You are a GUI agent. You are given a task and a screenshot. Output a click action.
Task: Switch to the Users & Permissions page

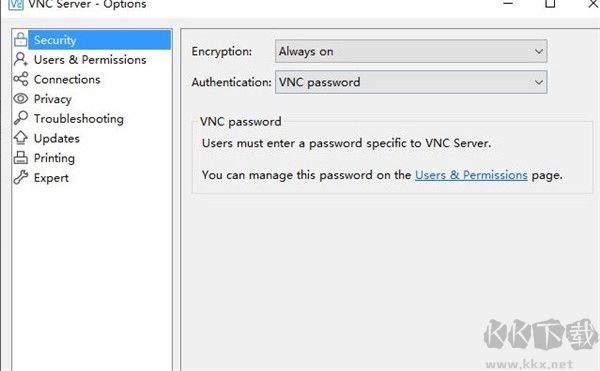pos(90,60)
